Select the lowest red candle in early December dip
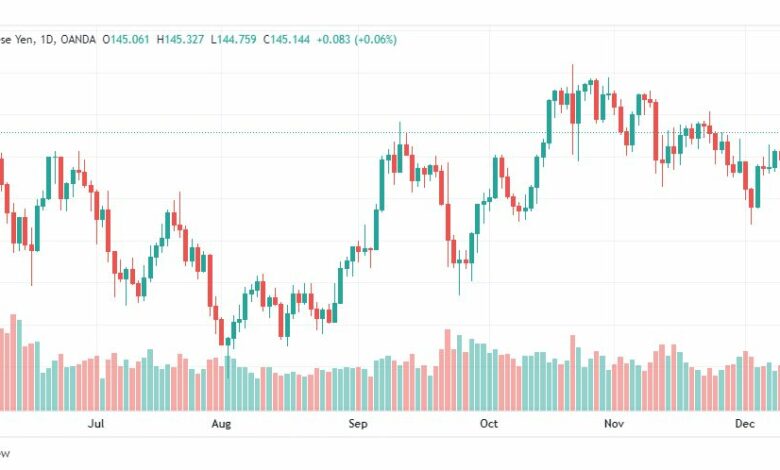The height and width of the screenshot is (470, 780). click(751, 198)
